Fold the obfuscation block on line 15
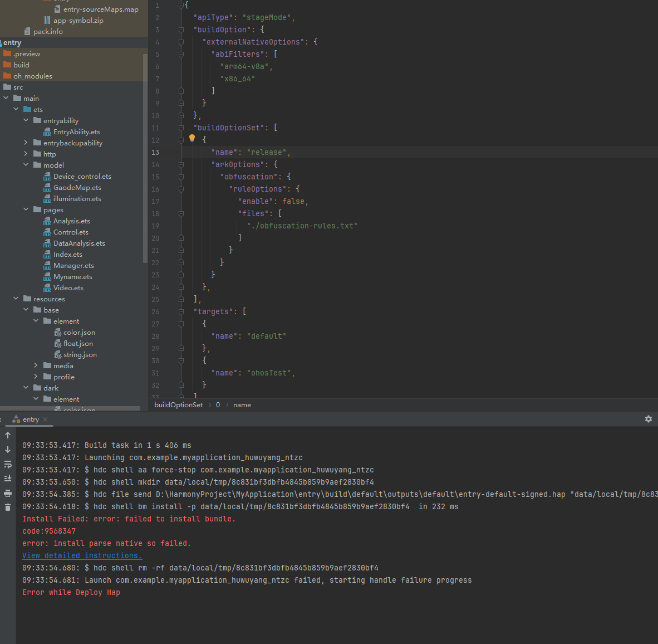Image resolution: width=658 pixels, height=644 pixels. pyautogui.click(x=181, y=177)
